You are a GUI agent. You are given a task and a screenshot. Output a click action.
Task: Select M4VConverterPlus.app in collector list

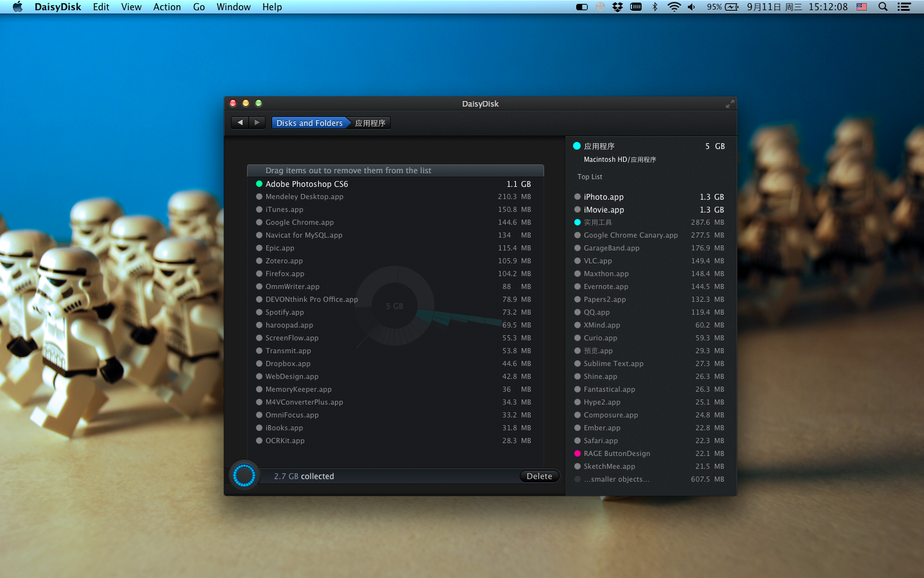[x=395, y=402]
